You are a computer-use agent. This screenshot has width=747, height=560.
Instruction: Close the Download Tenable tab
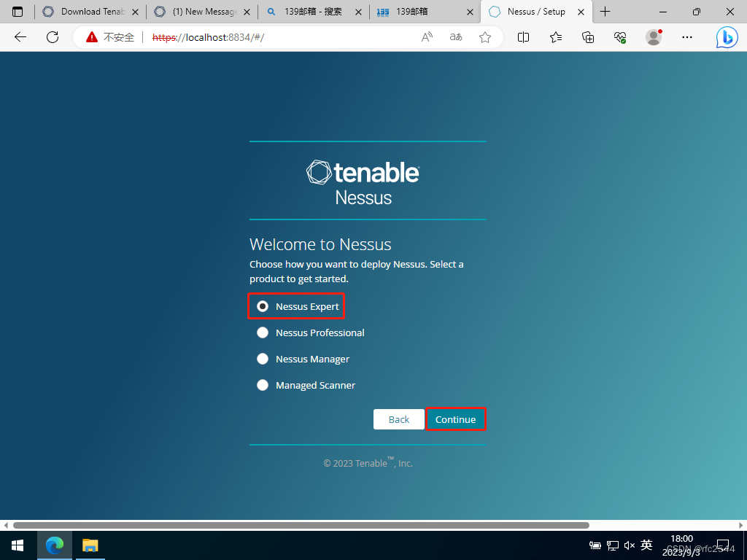(135, 12)
